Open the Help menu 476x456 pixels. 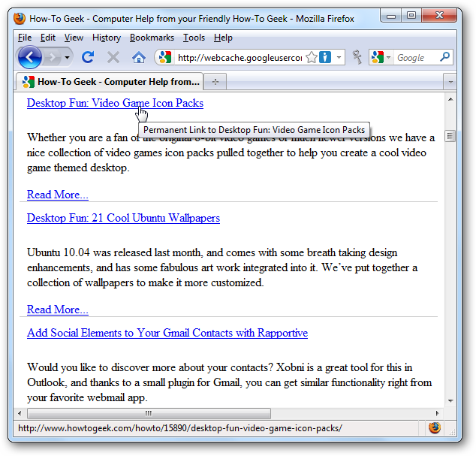pos(223,38)
